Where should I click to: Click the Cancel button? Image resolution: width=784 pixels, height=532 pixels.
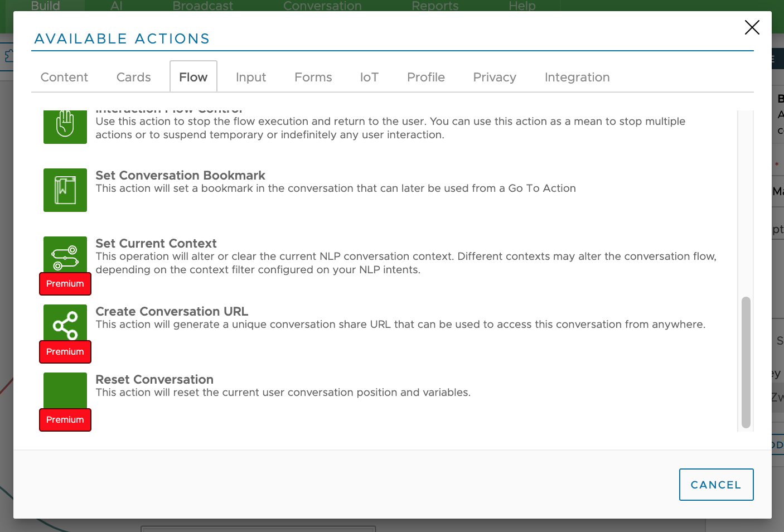[716, 485]
